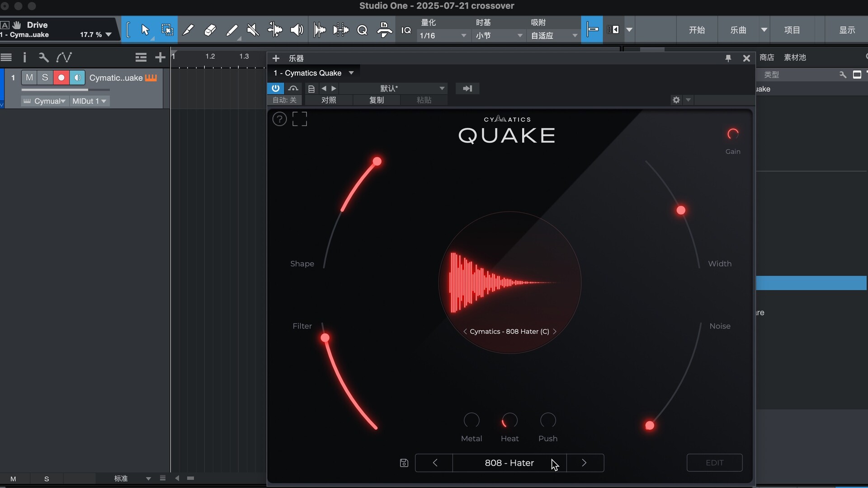The height and width of the screenshot is (488, 868).
Task: Click the EDIT button
Action: 714,463
